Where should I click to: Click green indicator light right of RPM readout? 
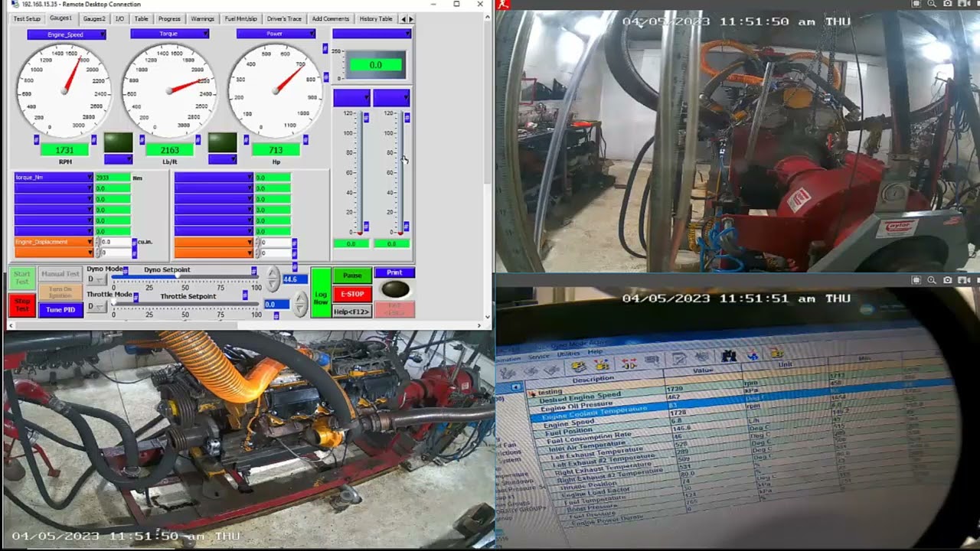[x=118, y=142]
